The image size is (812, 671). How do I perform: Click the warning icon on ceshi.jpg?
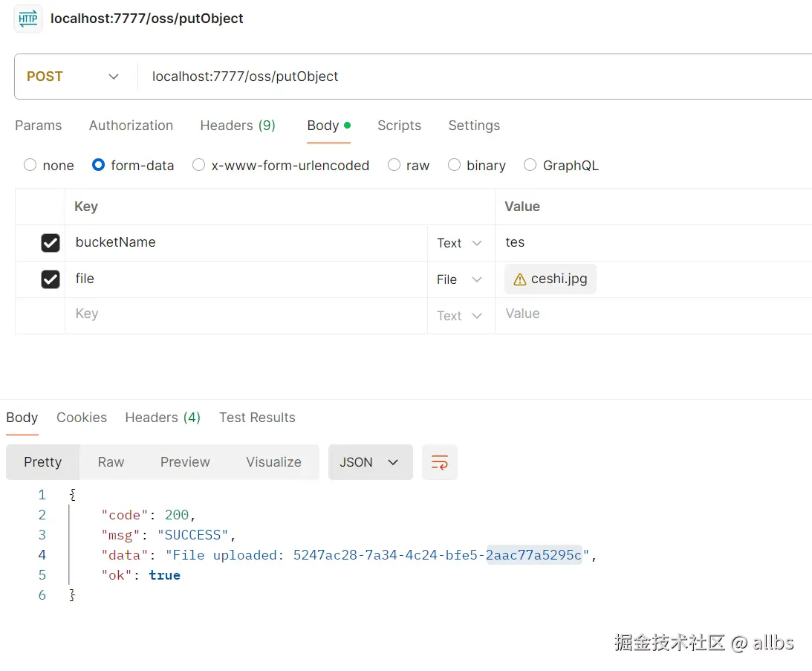[x=519, y=280]
